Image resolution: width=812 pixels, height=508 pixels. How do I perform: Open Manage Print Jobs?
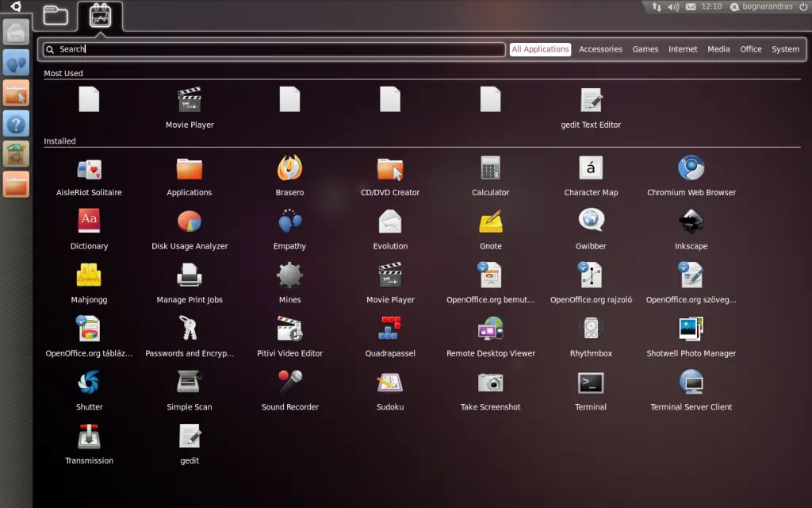190,283
